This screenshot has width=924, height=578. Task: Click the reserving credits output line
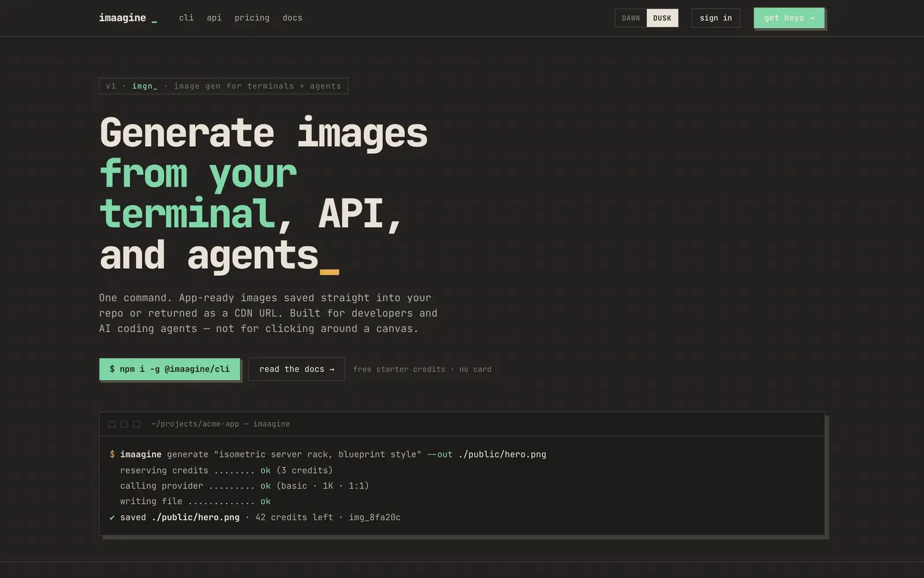tap(226, 470)
